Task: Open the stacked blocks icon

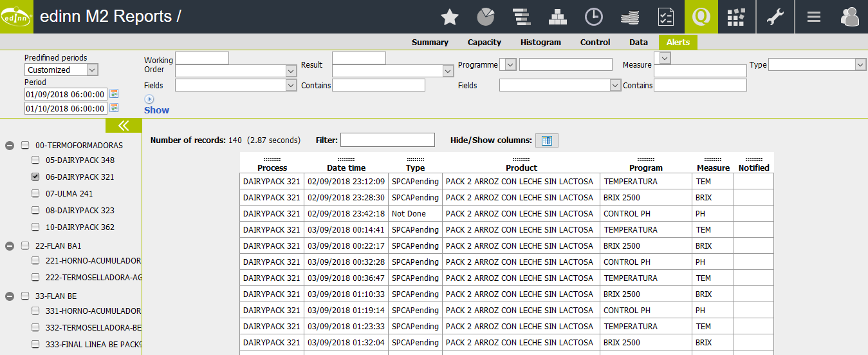Action: (557, 17)
